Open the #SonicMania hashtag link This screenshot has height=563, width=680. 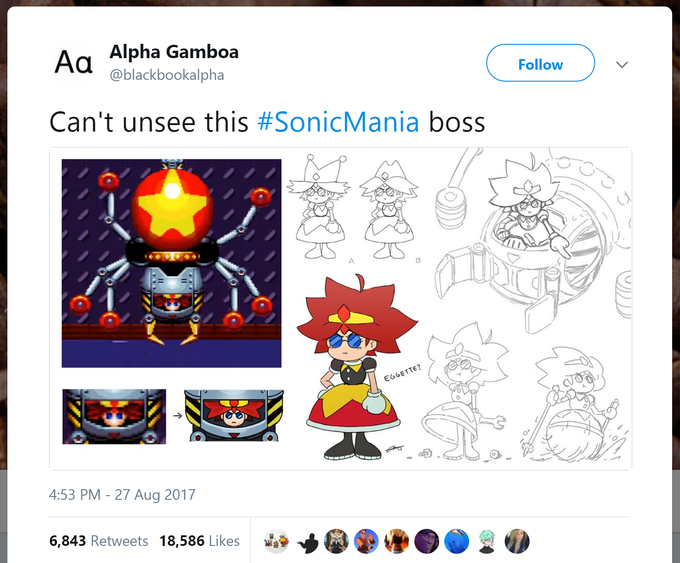tap(338, 121)
